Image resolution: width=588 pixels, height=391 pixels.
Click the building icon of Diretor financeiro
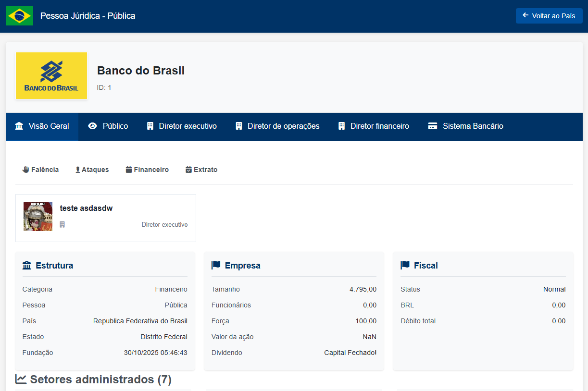pos(341,126)
